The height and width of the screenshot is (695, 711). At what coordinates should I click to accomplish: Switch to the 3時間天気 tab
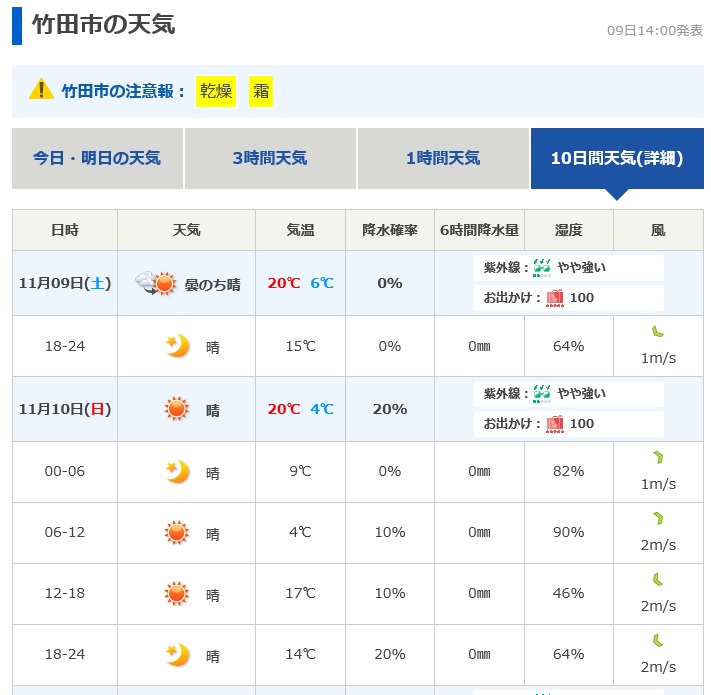click(x=270, y=158)
